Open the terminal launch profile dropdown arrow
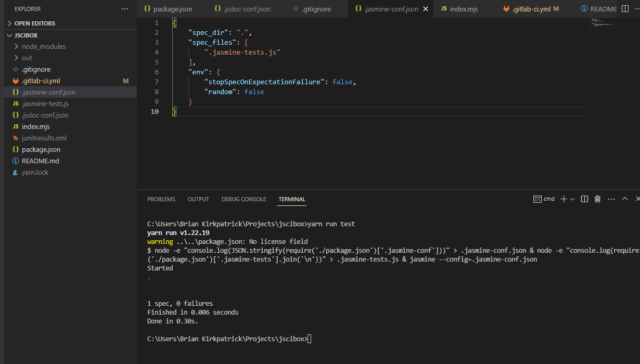The image size is (640, 364). [572, 199]
